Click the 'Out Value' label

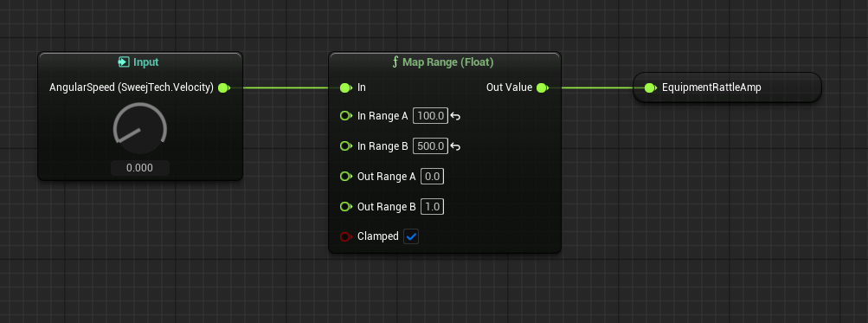509,87
